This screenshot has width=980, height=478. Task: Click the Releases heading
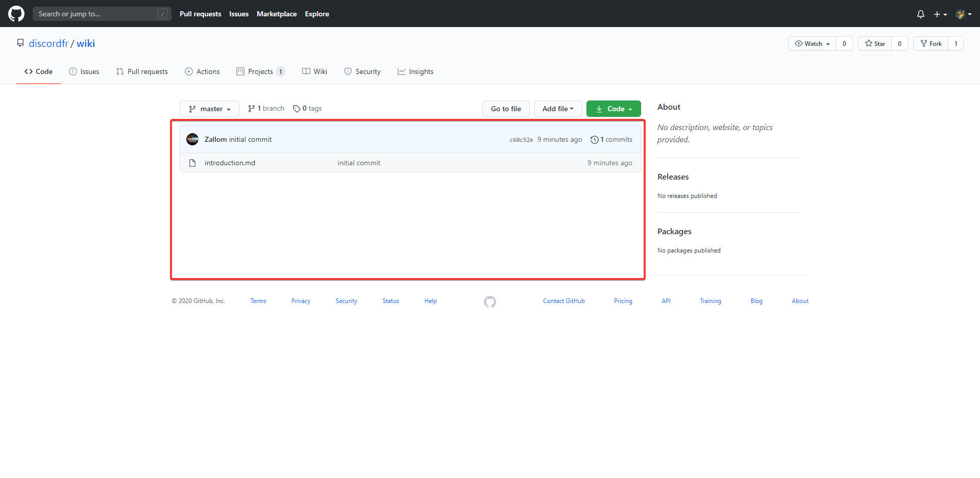pyautogui.click(x=673, y=177)
